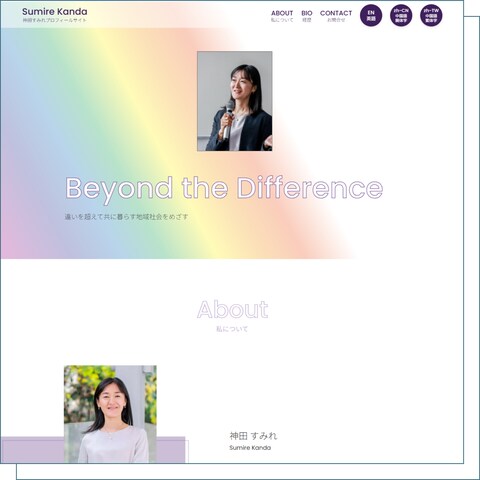Click the portrait photo in the About section
The height and width of the screenshot is (480, 480).
pos(110,414)
